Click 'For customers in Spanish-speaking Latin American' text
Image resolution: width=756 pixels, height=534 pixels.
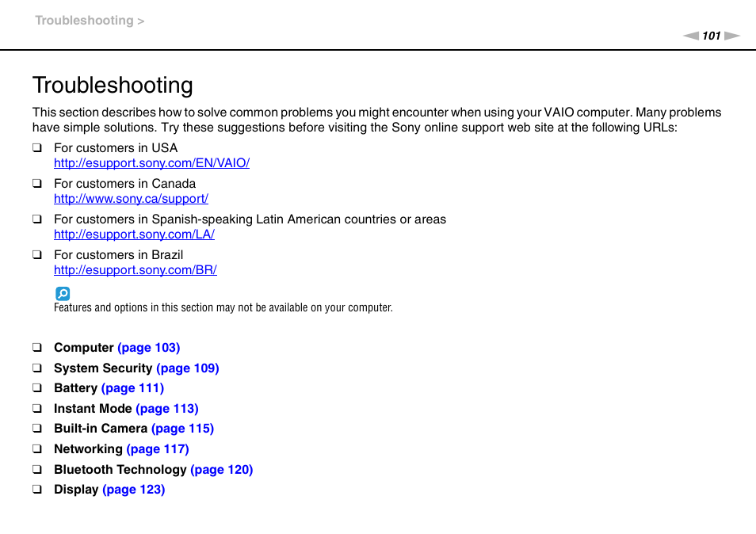[x=250, y=219]
